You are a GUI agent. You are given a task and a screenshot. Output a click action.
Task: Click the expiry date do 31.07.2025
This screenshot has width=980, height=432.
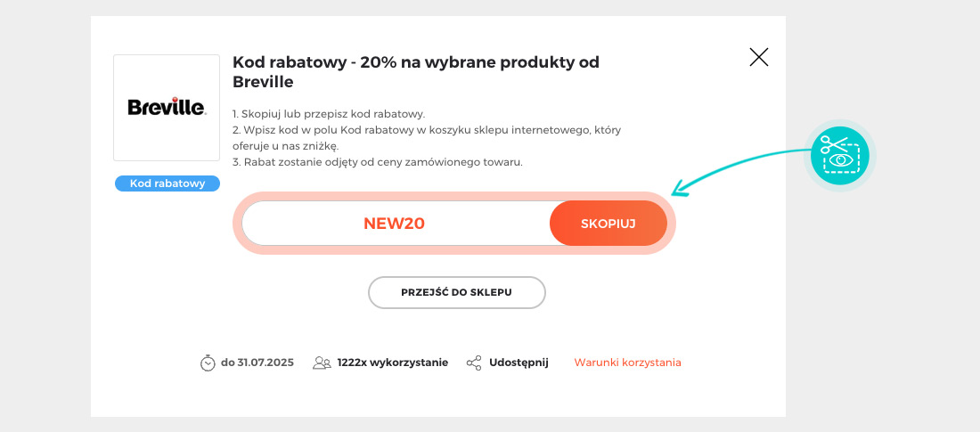257,363
